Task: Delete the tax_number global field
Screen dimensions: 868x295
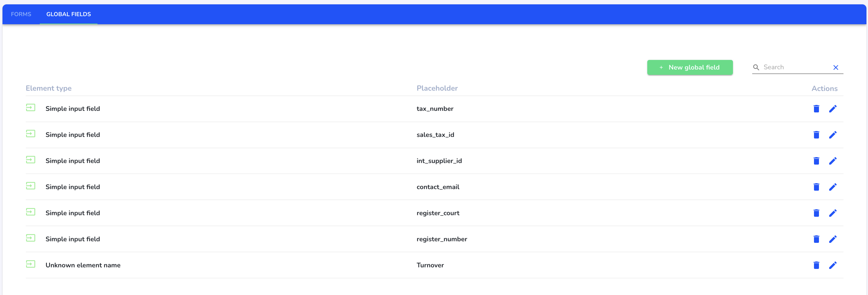Action: click(816, 109)
